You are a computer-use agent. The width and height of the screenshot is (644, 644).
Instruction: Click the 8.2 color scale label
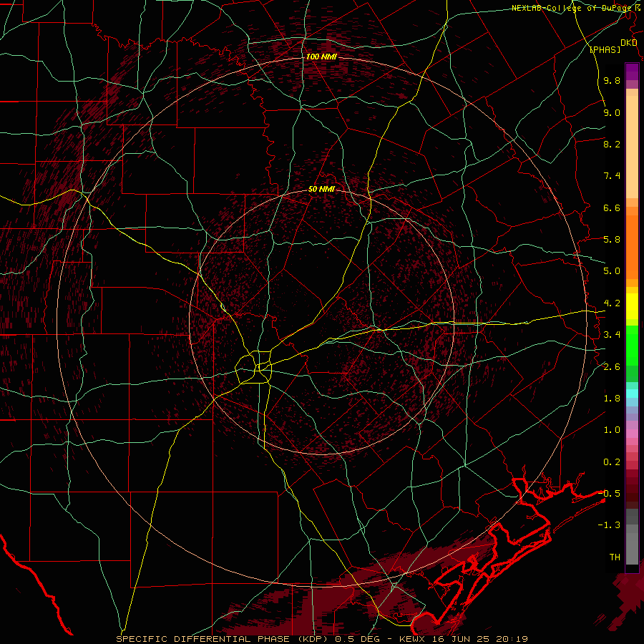[x=612, y=144]
